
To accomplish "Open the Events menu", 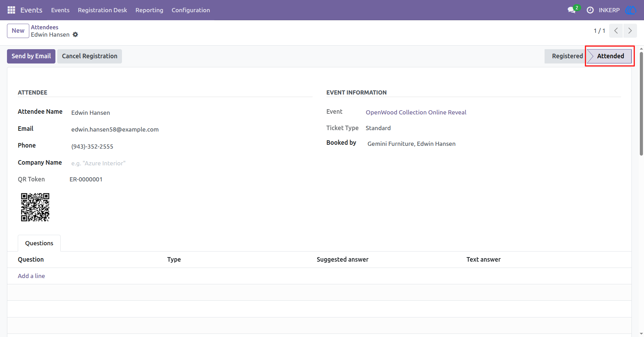I will [60, 10].
